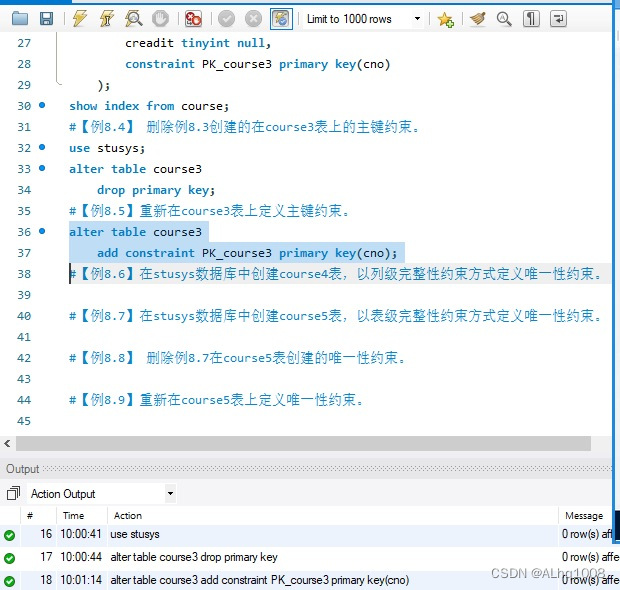The width and height of the screenshot is (620, 590).
Task: Click statement marker dot at line 36
Action: (42, 231)
